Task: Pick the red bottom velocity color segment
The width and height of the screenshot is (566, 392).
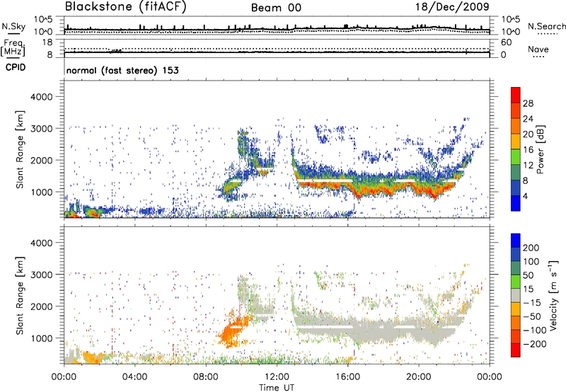Action: (x=516, y=350)
